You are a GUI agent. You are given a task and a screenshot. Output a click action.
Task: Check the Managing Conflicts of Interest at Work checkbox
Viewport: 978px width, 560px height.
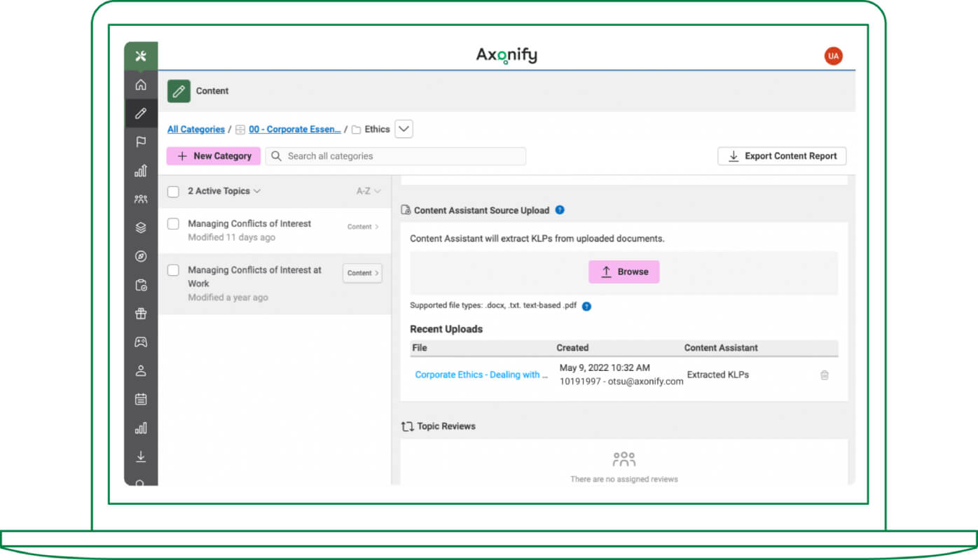coord(173,270)
